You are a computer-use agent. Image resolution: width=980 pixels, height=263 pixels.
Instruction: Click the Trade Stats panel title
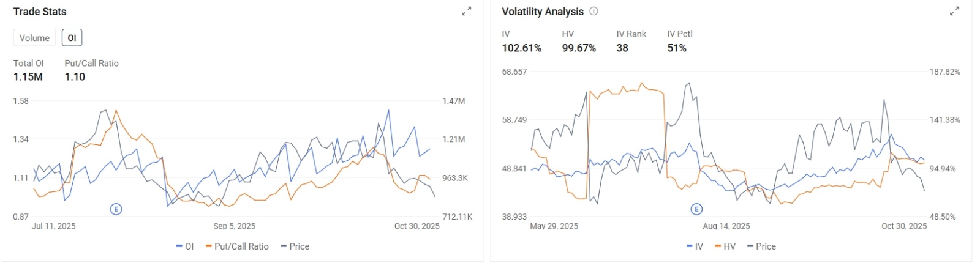(40, 12)
